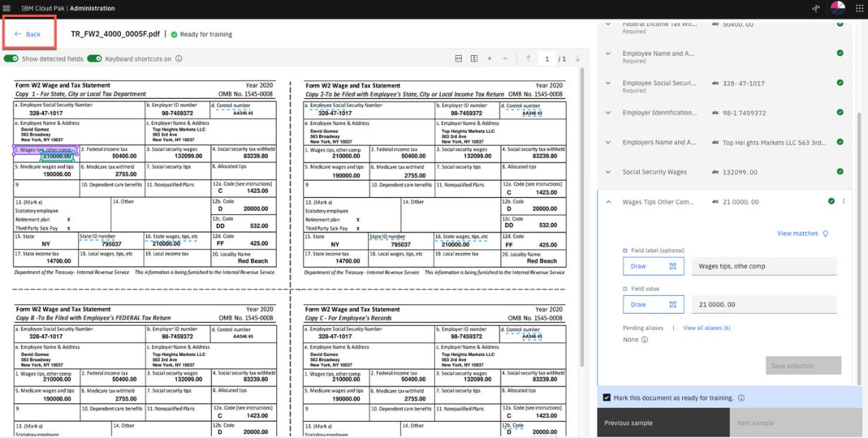Click info icon beside ready for training

click(x=741, y=398)
